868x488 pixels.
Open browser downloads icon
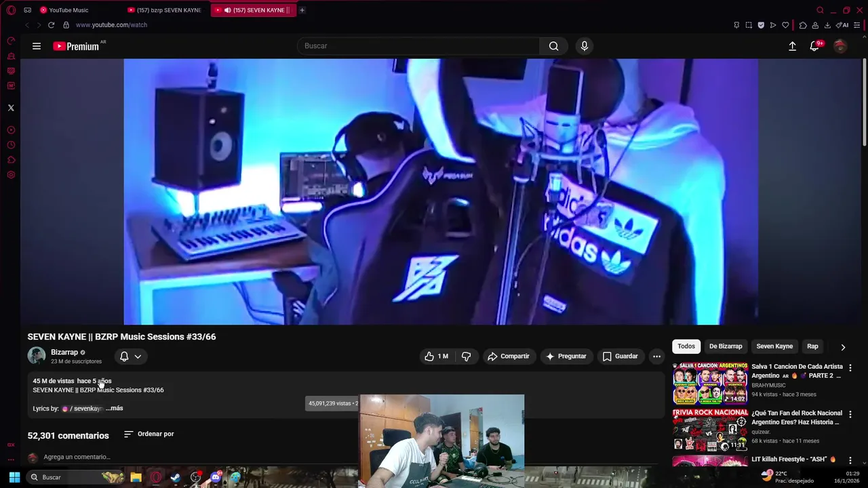click(x=827, y=25)
